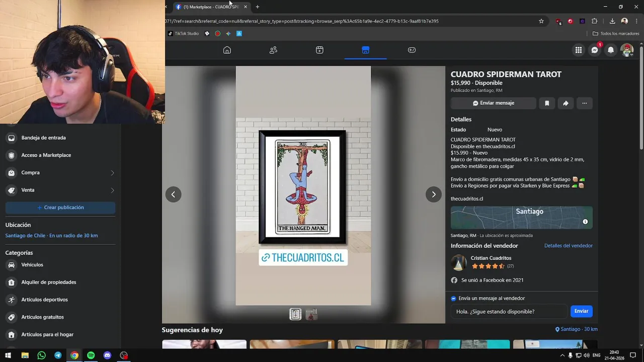Open Chrome profile avatar
Screen dimensions: 644x362
tap(624, 21)
